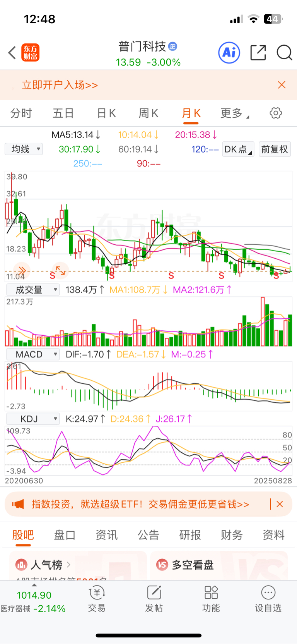
Task: Open the 财务 tab
Action: pyautogui.click(x=232, y=535)
